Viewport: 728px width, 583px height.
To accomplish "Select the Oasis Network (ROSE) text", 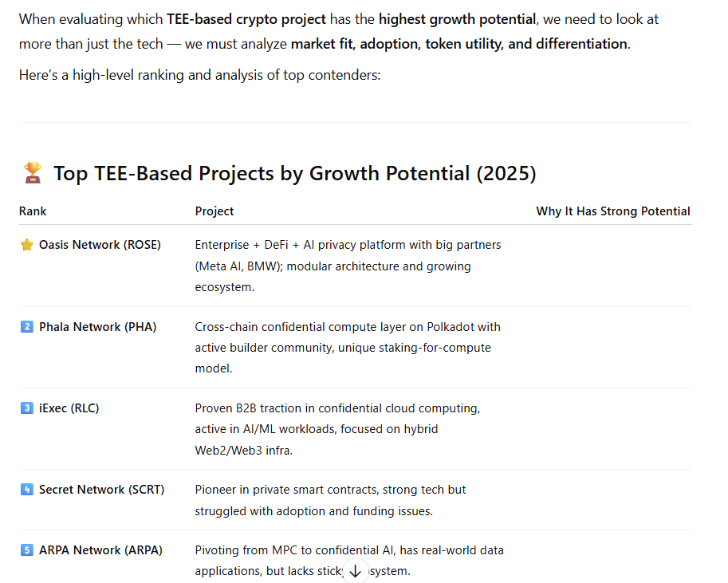I will (x=100, y=245).
